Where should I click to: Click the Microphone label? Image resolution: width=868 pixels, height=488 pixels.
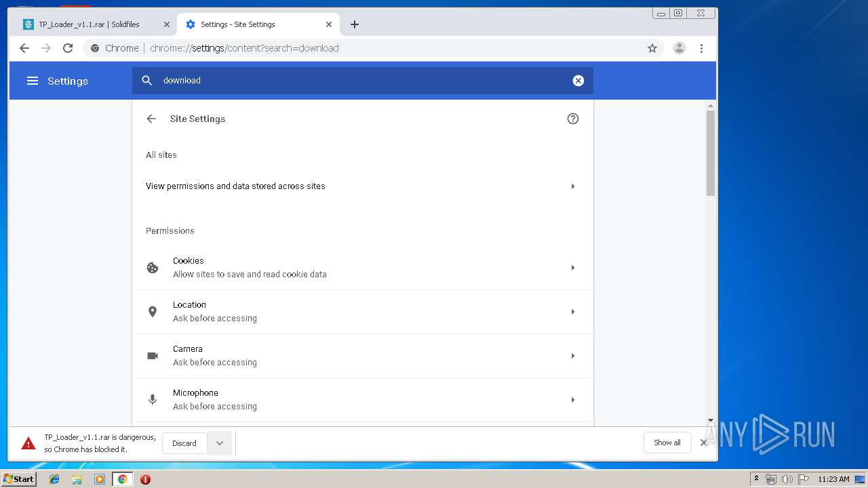point(195,393)
